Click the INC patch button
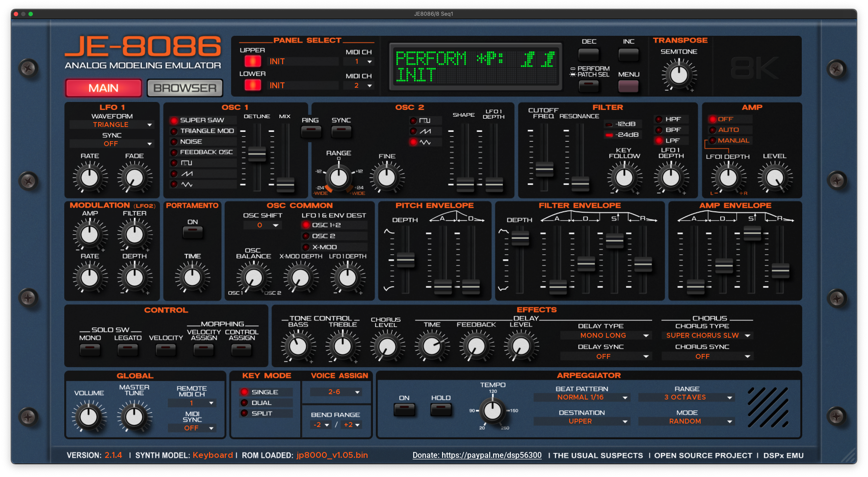Screen dimensions: 868x477 (629, 54)
